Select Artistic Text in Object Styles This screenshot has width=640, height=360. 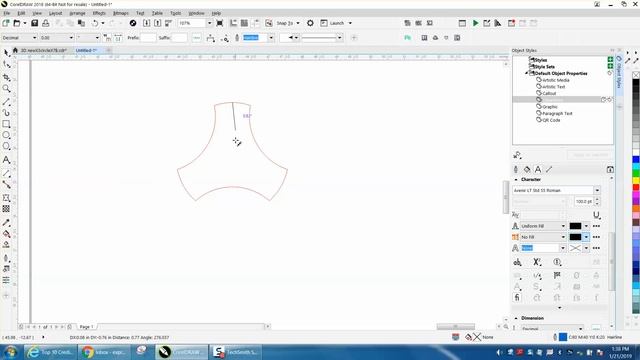click(553, 87)
